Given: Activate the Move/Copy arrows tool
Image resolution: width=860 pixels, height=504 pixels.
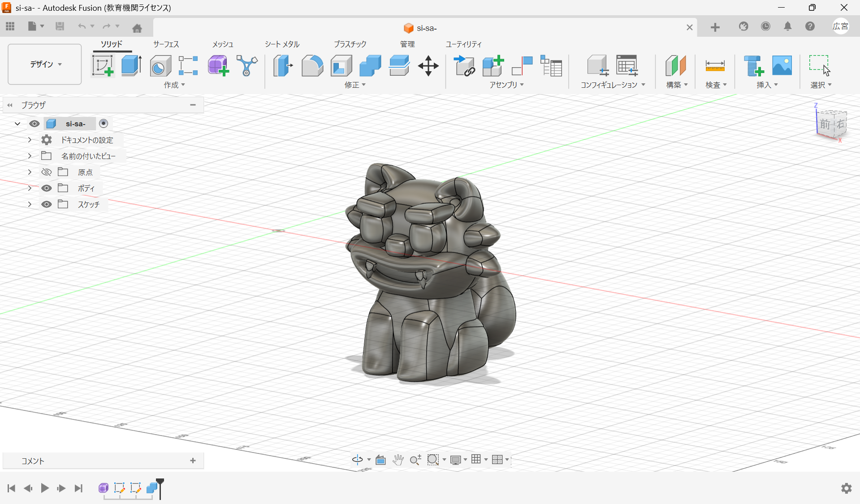Looking at the screenshot, I should (x=428, y=66).
